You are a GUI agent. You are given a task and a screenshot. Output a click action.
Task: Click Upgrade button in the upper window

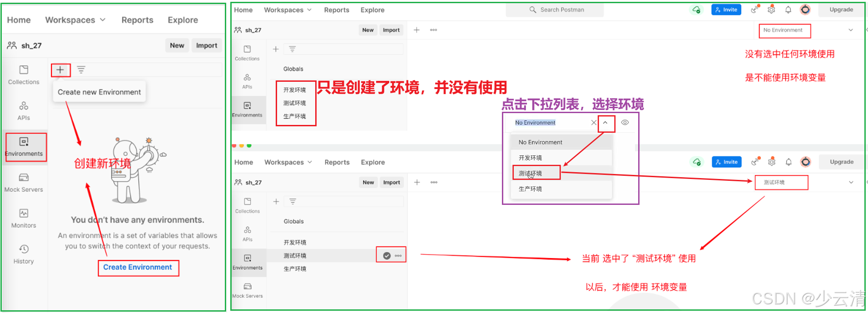tap(841, 10)
